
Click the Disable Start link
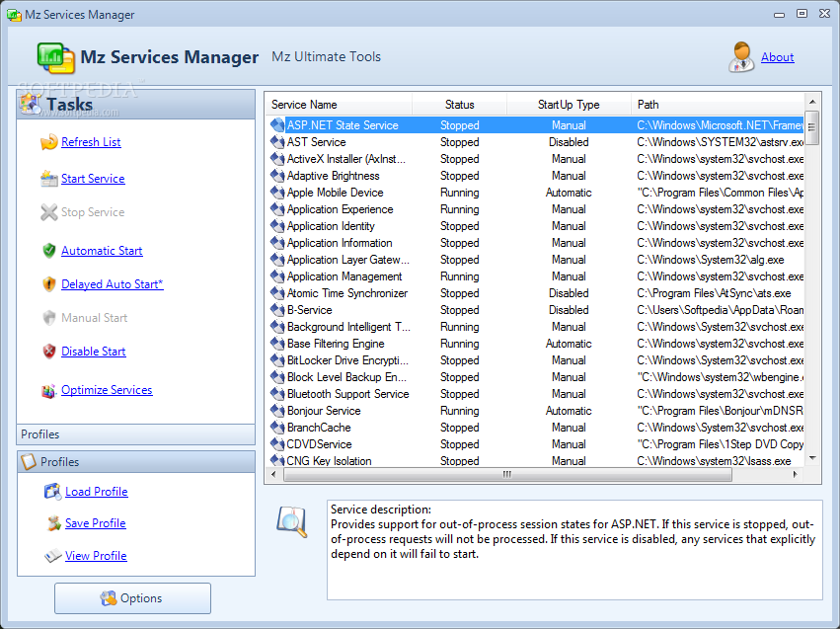point(93,352)
